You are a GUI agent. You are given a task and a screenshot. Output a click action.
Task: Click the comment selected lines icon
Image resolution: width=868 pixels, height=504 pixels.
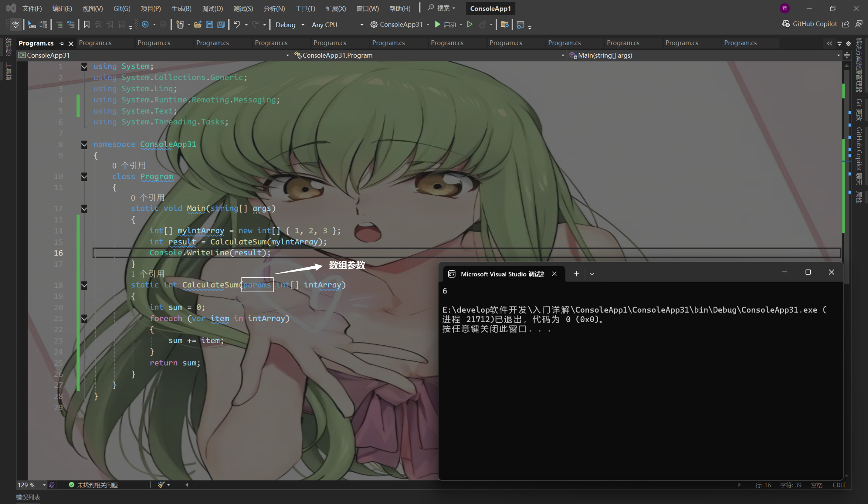tap(59, 24)
